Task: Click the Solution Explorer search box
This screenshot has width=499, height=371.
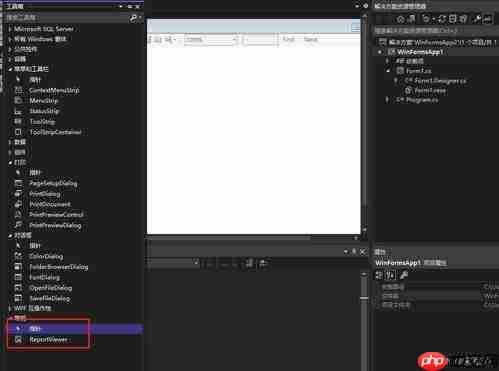Action: tap(436, 31)
